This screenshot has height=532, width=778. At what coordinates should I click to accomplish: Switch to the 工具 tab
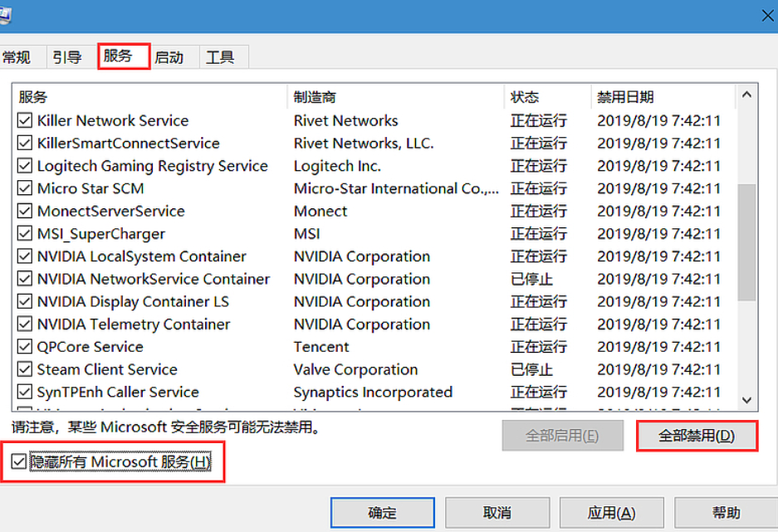tap(220, 57)
